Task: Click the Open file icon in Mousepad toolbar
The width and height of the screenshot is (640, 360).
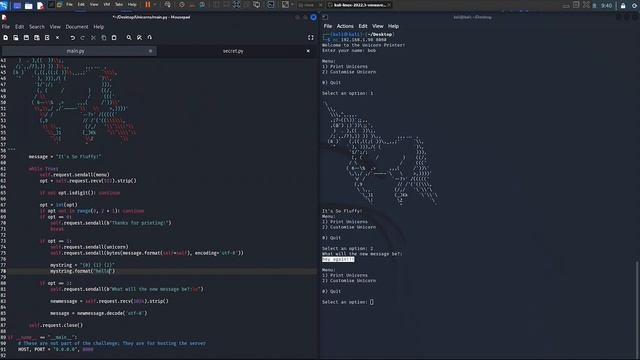Action: (x=16, y=38)
